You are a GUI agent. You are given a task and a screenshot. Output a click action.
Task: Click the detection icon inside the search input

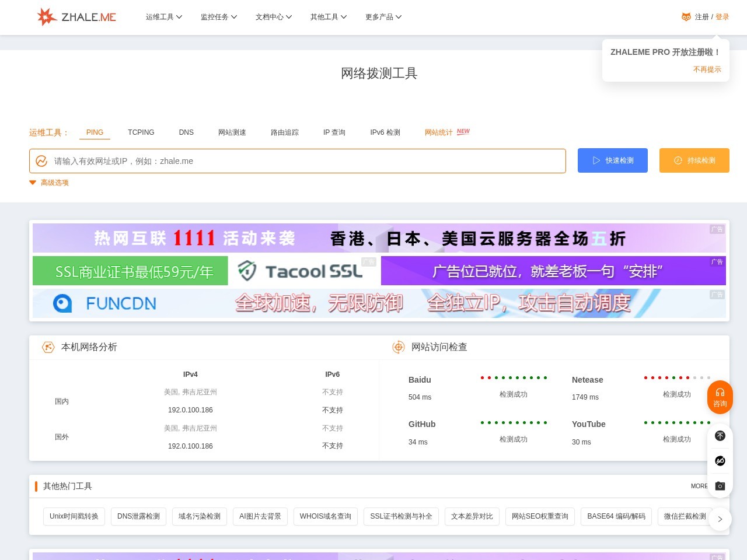[41, 161]
